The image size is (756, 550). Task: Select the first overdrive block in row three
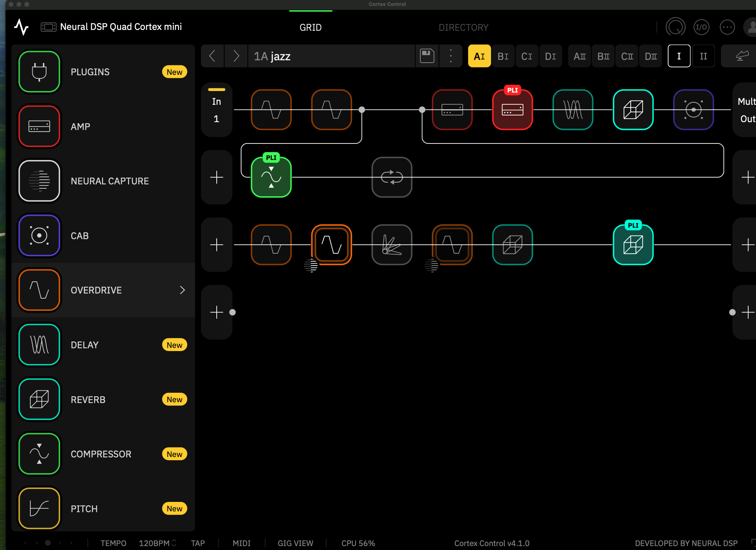pyautogui.click(x=271, y=245)
